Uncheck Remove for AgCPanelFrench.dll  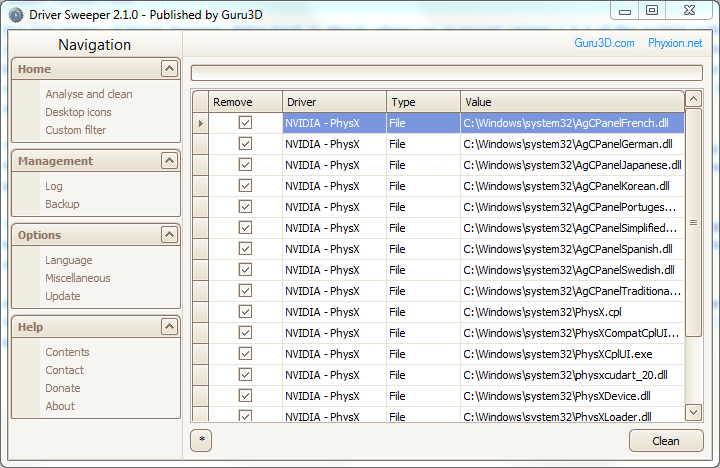point(245,123)
